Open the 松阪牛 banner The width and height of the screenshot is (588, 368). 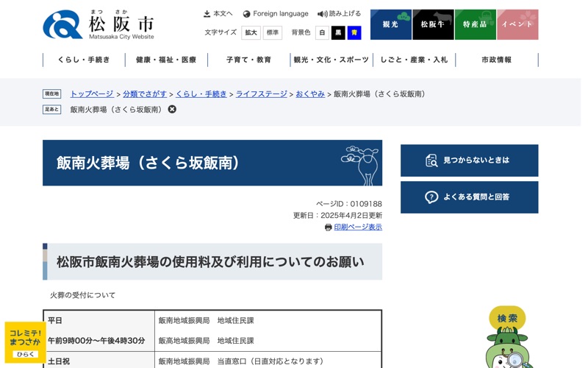click(x=433, y=24)
